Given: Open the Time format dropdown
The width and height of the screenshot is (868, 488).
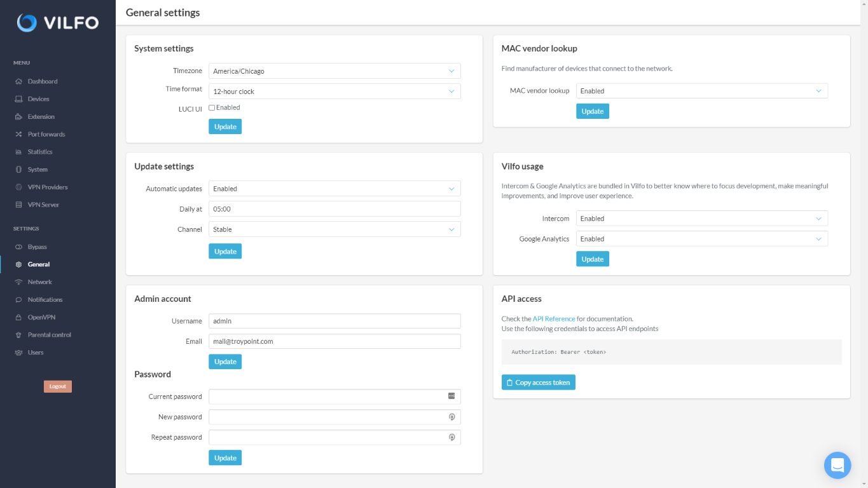Looking at the screenshot, I should click(334, 91).
